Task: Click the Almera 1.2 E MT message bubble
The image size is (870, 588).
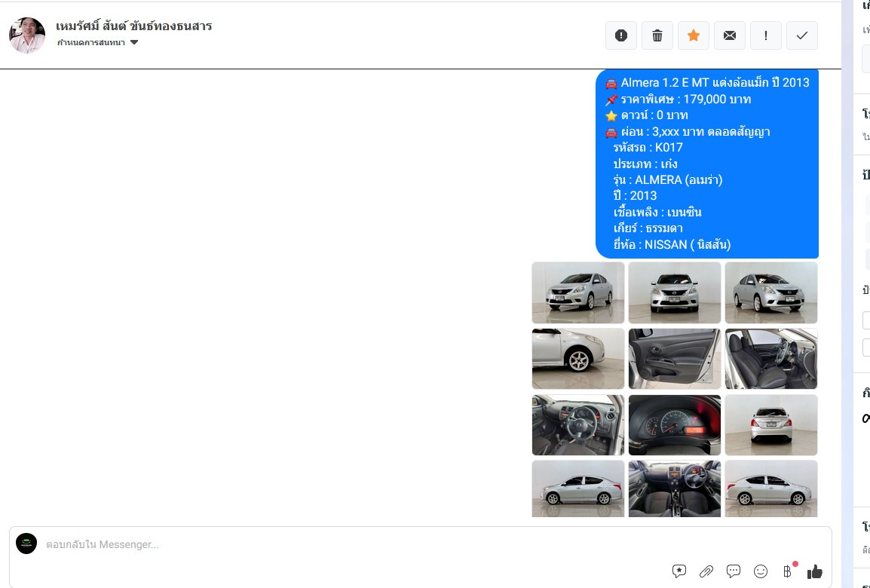Action: tap(707, 164)
